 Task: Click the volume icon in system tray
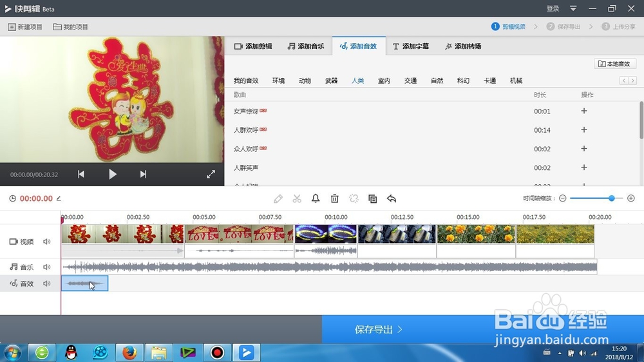tap(582, 353)
